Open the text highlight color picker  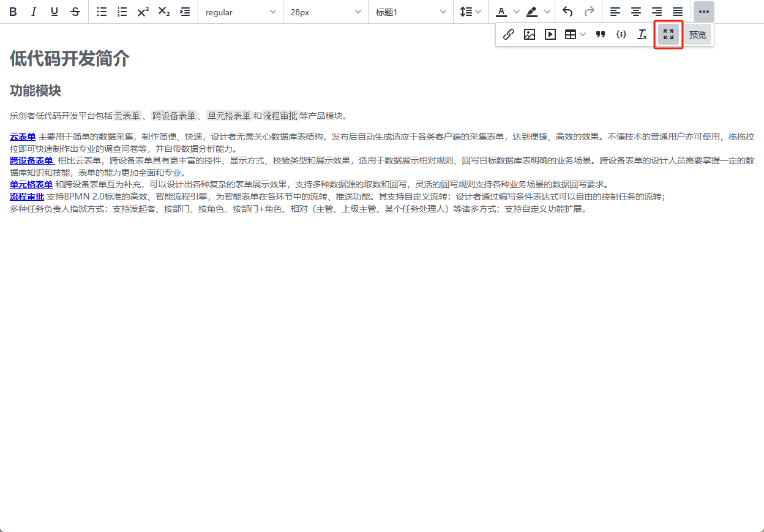532,12
